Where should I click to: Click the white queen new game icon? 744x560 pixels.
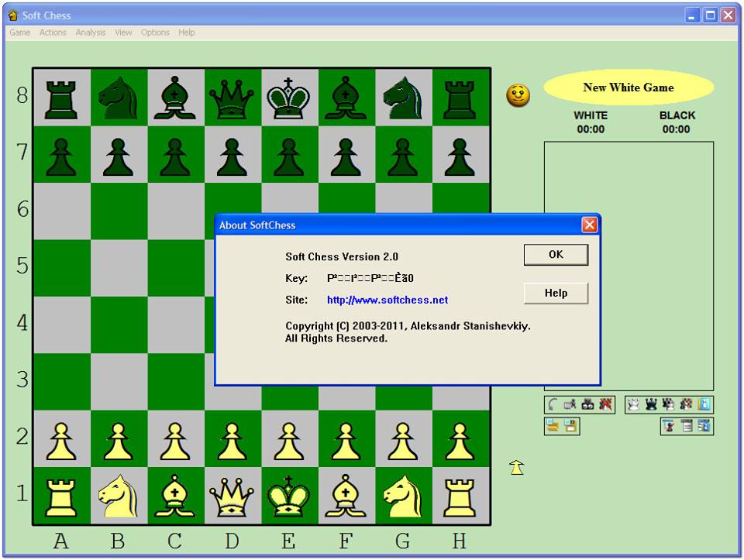click(633, 404)
